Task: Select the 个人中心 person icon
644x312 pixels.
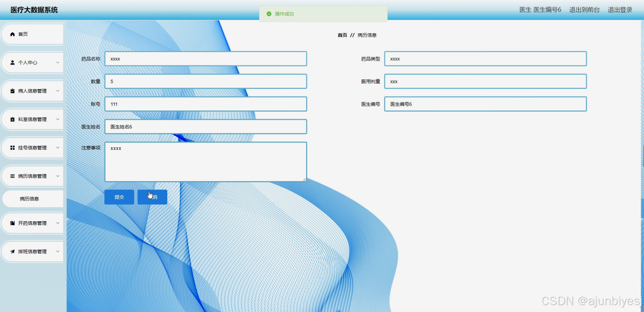Action: tap(12, 62)
